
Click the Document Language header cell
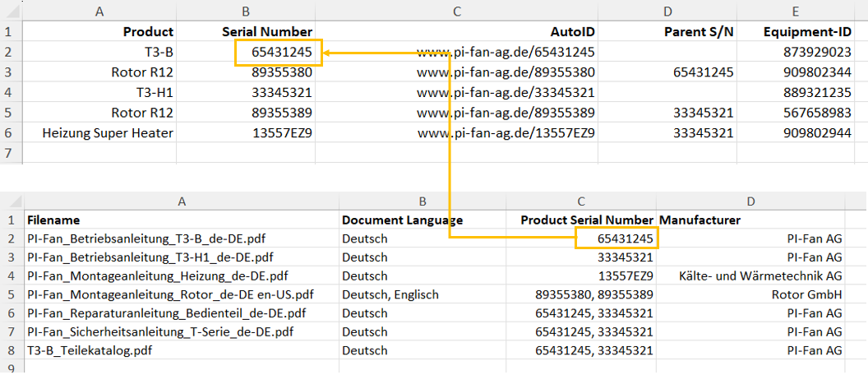coord(422,220)
